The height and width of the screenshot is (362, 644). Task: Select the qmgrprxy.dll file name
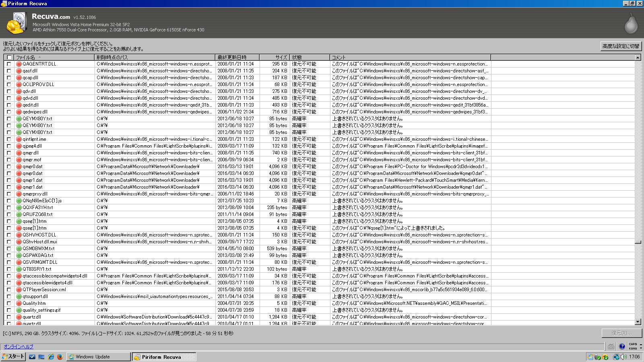[x=35, y=194]
